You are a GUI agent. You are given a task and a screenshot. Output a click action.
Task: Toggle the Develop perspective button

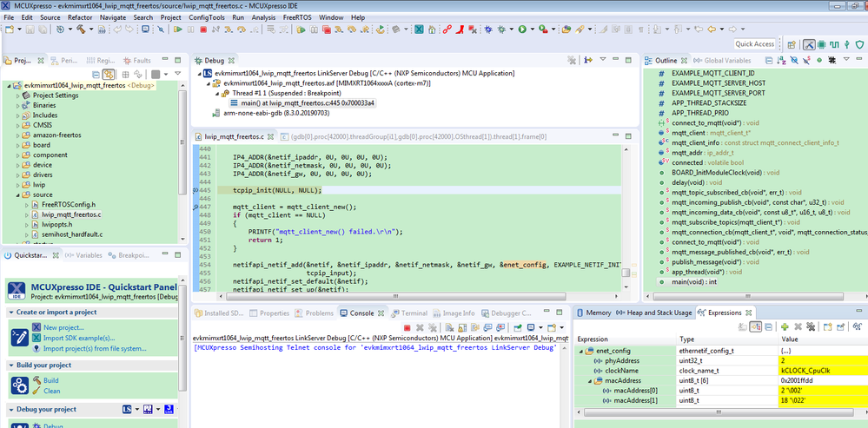[x=809, y=44]
